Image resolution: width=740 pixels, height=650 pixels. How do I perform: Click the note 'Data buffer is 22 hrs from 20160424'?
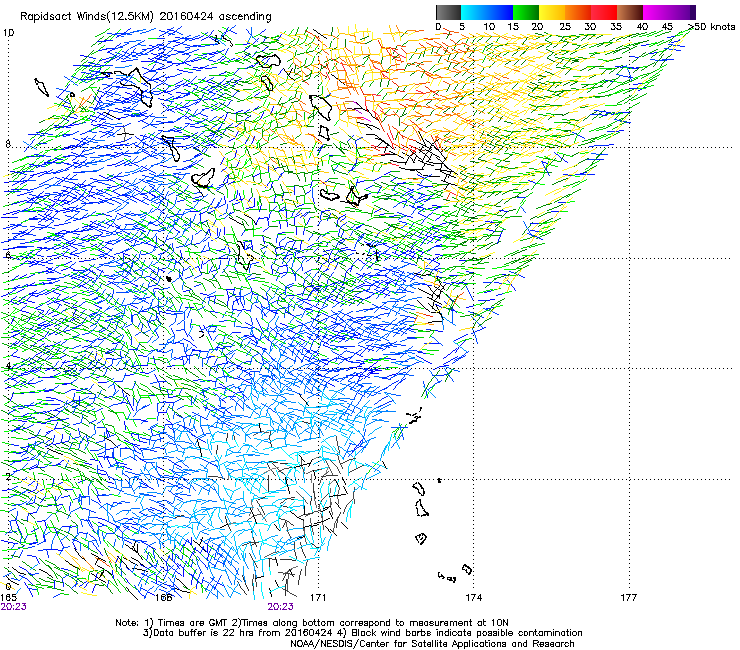pos(243,633)
